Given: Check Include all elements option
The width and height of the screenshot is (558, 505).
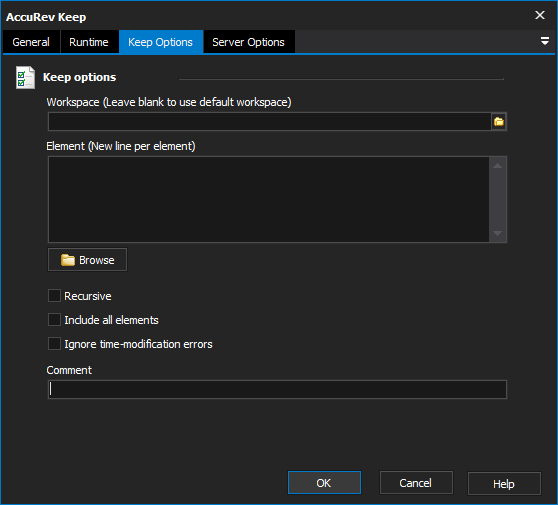Looking at the screenshot, I should (x=54, y=320).
